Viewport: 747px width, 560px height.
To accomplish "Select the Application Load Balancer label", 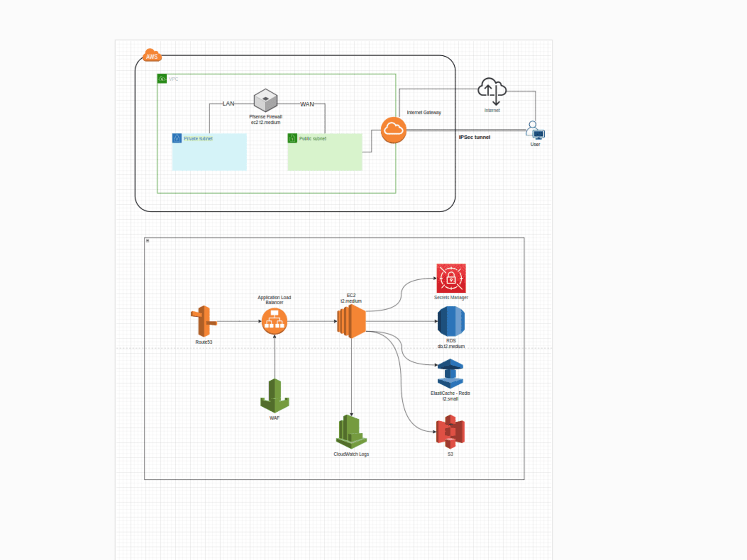I will [274, 300].
